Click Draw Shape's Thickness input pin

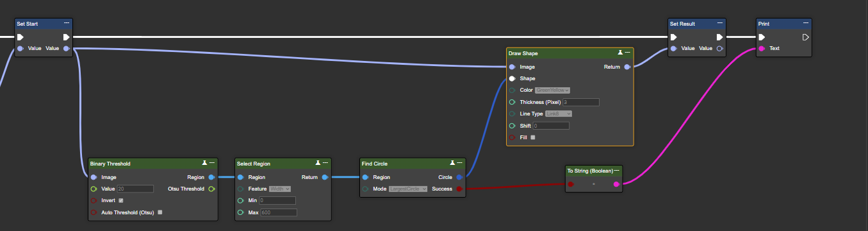click(x=512, y=102)
